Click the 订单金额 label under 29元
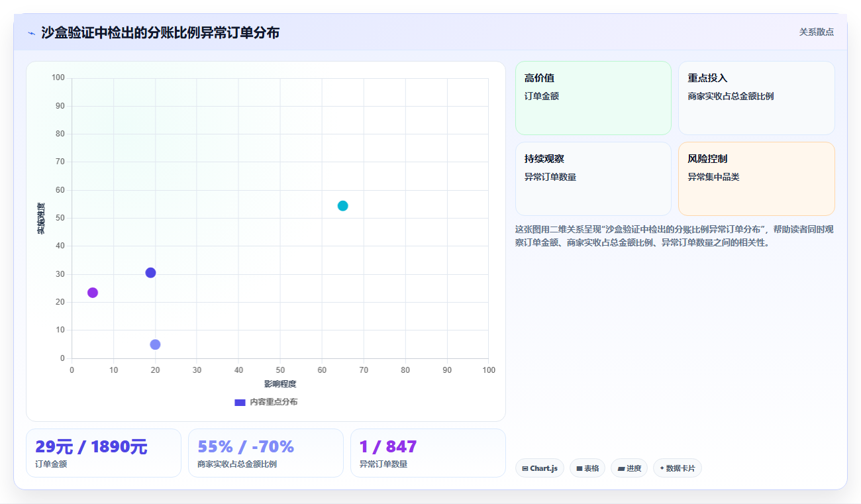Screen dimensions: 861x504 (51, 464)
